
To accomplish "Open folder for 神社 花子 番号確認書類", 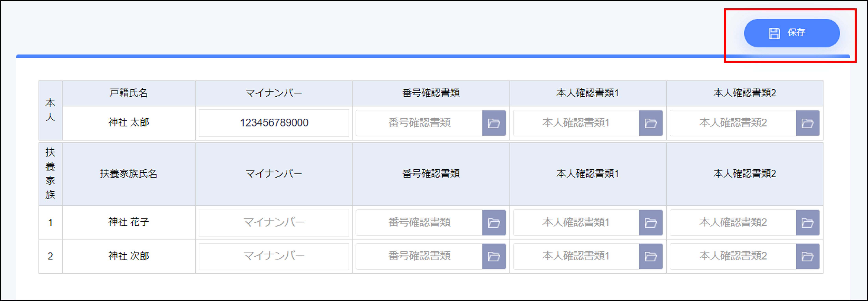I will (494, 223).
